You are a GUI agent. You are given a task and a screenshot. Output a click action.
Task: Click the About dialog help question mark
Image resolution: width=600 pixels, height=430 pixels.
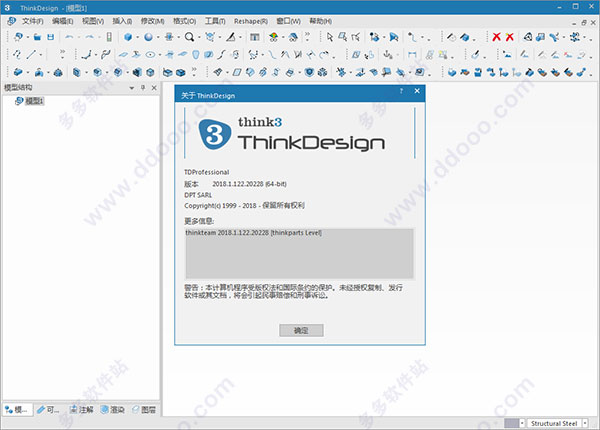(401, 91)
